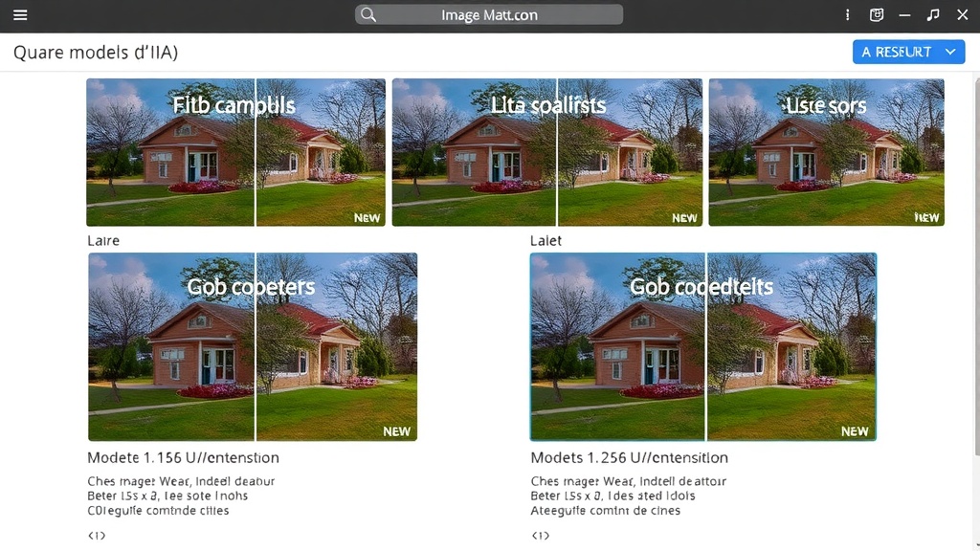Click the NEW badge on the Gob codedtelts image
980x551 pixels.
(x=855, y=431)
